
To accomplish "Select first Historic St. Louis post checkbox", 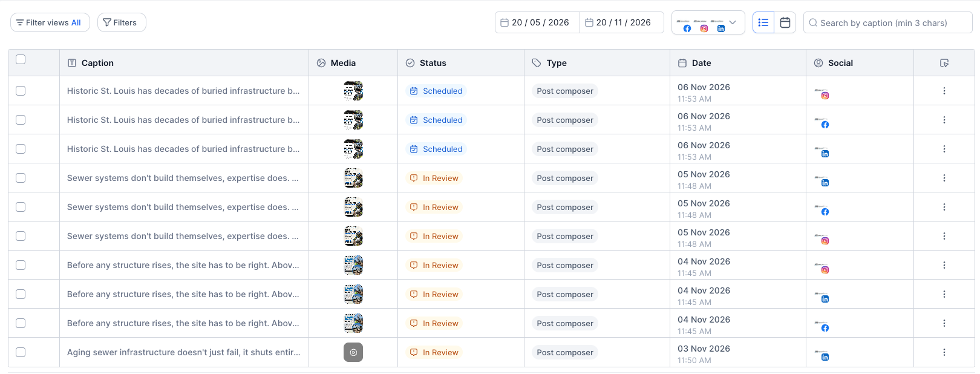I will [x=21, y=91].
